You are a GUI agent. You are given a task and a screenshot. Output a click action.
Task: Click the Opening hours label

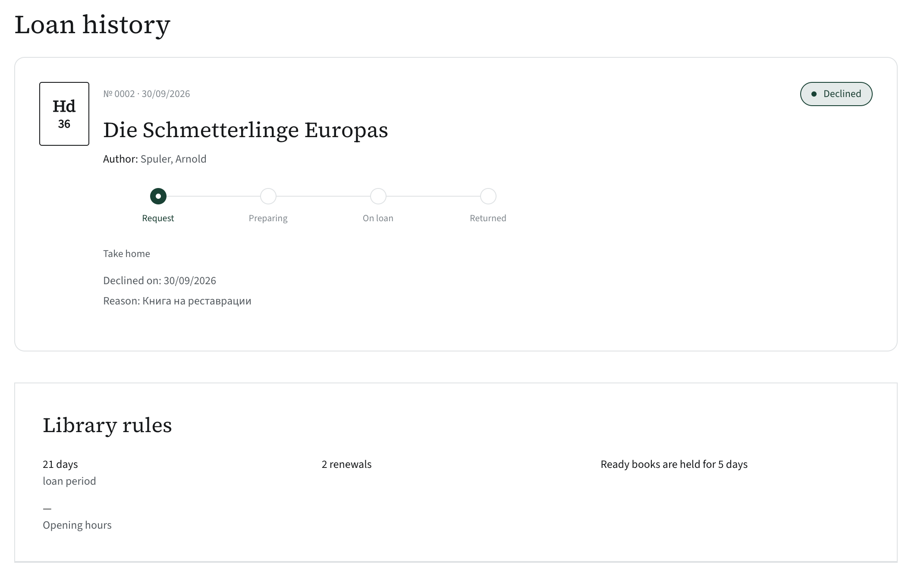77,525
